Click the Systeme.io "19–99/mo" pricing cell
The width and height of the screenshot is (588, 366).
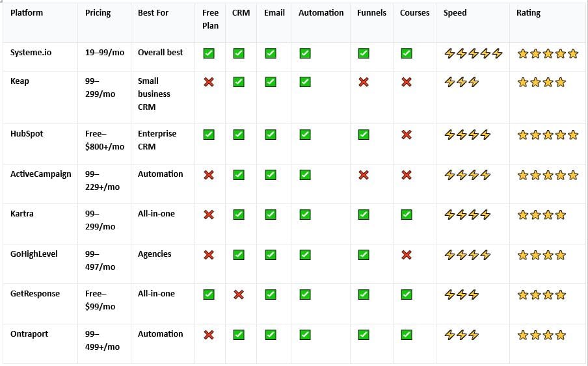coord(104,53)
